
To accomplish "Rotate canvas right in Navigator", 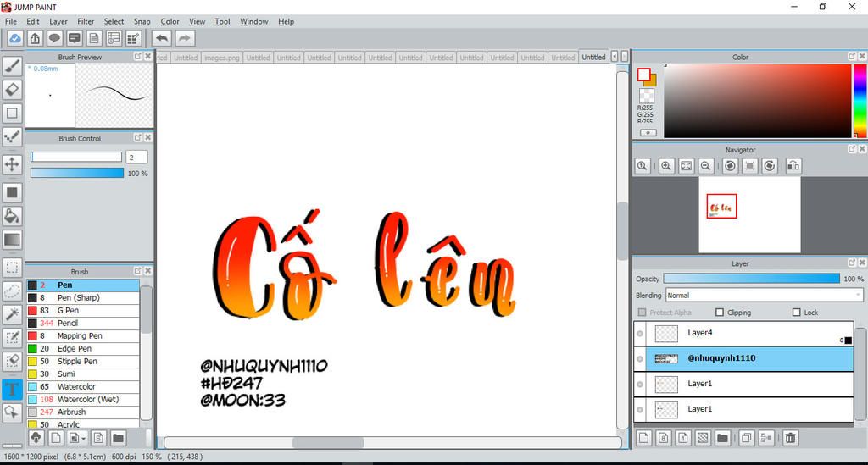I will (x=770, y=166).
